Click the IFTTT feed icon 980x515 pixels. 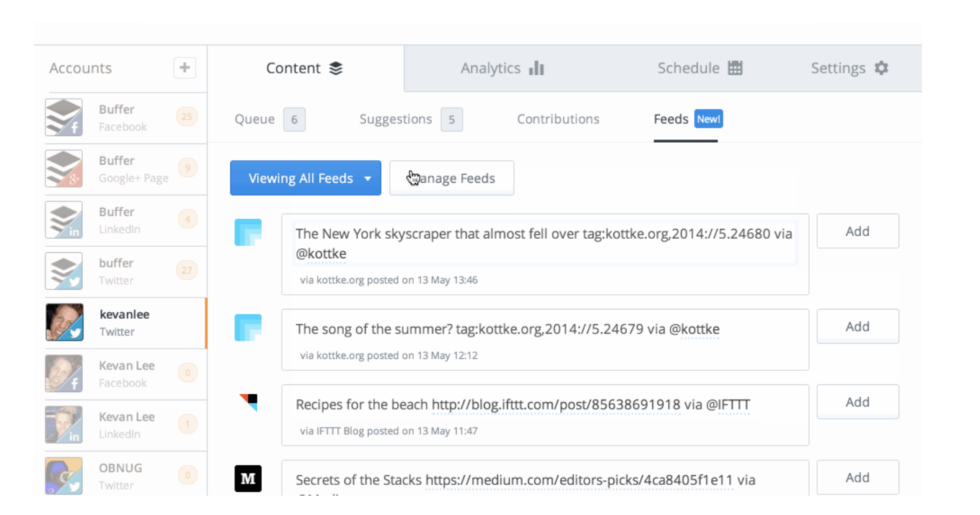click(248, 402)
